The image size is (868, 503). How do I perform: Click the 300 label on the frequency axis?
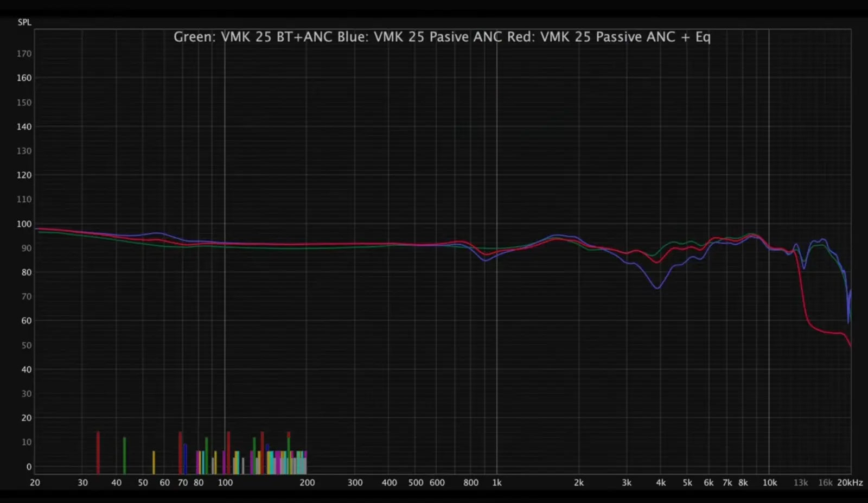coord(355,482)
